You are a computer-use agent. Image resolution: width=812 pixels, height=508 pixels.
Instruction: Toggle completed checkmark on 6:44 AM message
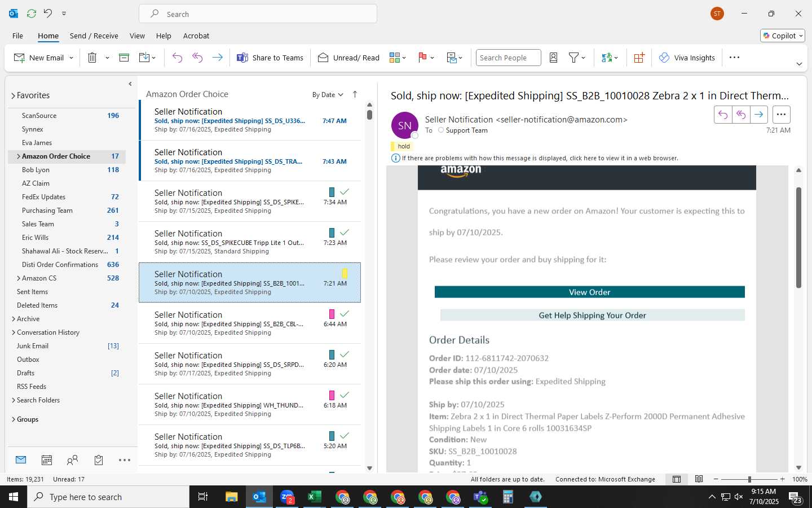[x=345, y=314]
